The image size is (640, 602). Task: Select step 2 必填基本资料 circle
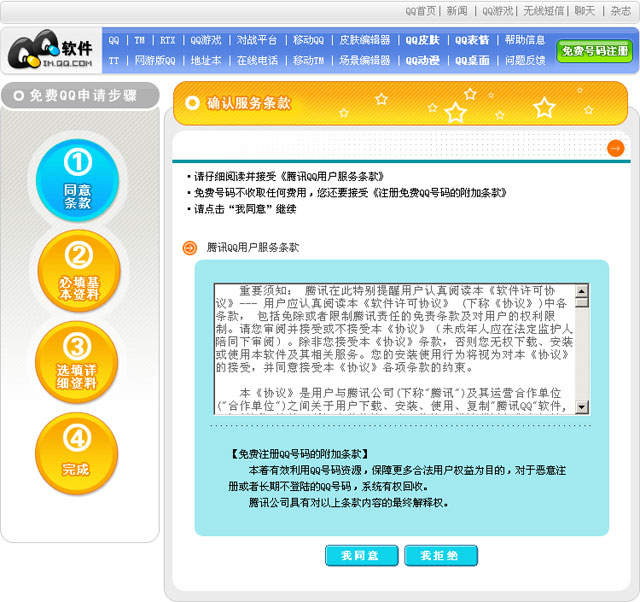pyautogui.click(x=79, y=271)
